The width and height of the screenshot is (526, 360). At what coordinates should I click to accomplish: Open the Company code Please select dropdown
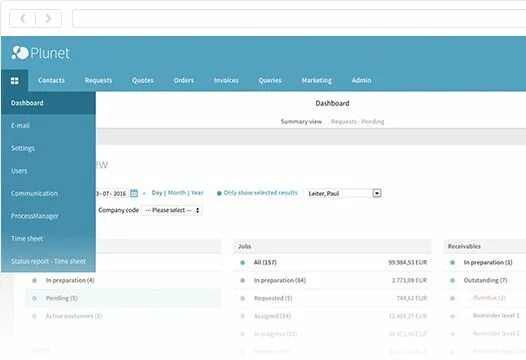tap(171, 210)
